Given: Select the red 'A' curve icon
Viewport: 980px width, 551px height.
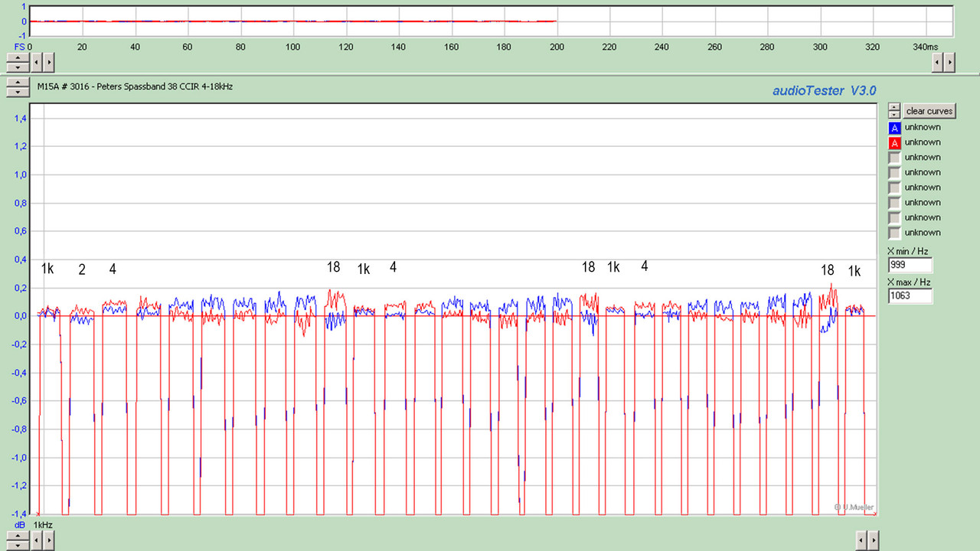Looking at the screenshot, I should pos(894,143).
